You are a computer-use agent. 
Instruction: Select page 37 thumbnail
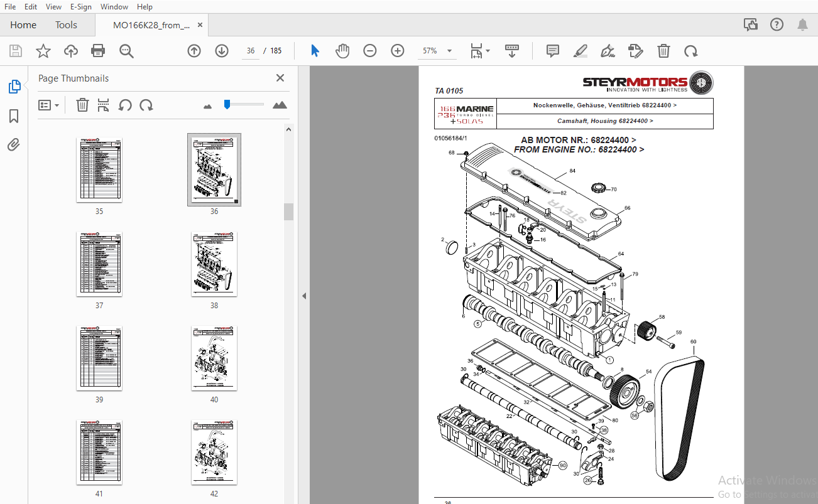pyautogui.click(x=99, y=264)
